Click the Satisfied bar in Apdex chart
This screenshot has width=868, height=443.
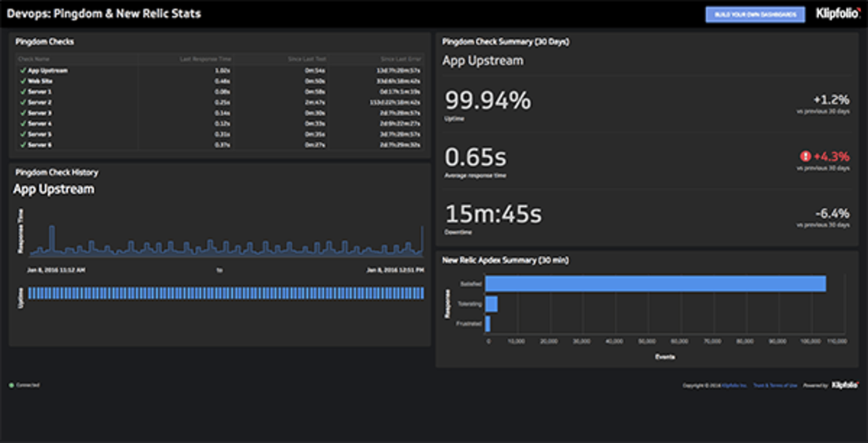click(x=655, y=284)
